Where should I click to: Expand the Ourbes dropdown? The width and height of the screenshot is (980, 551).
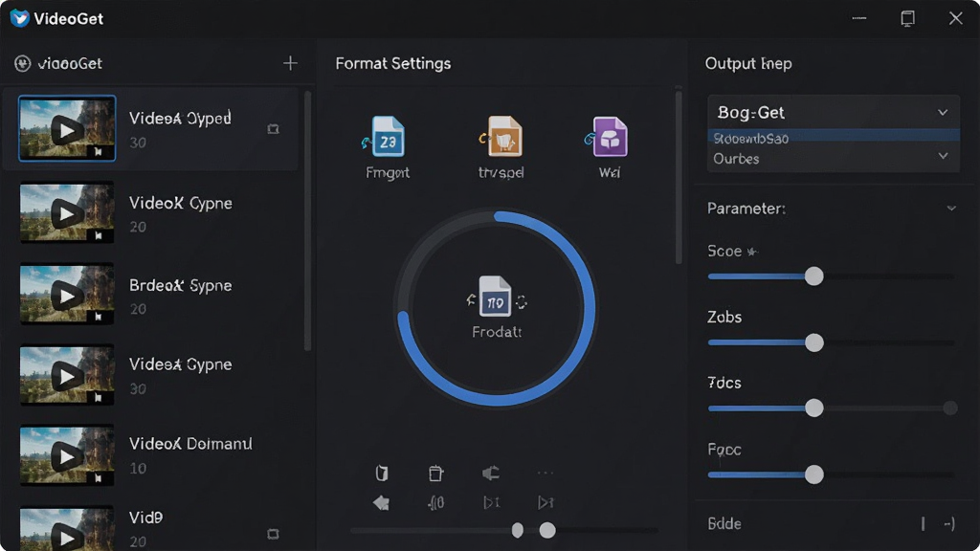(x=834, y=159)
